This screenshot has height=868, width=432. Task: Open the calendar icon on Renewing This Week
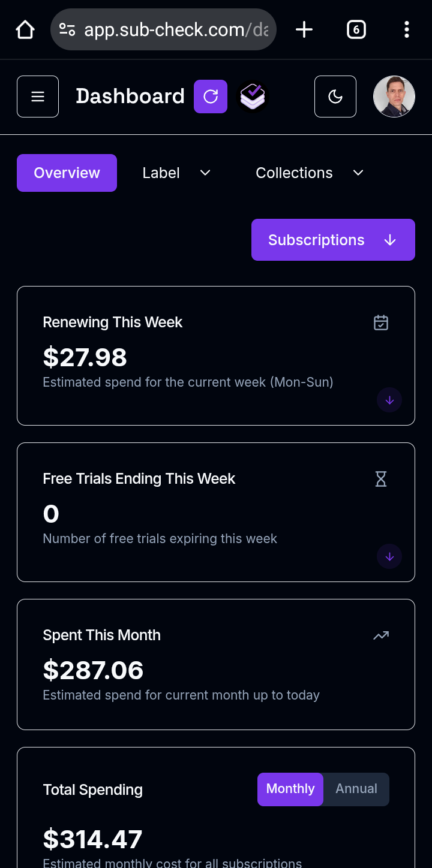click(x=380, y=322)
